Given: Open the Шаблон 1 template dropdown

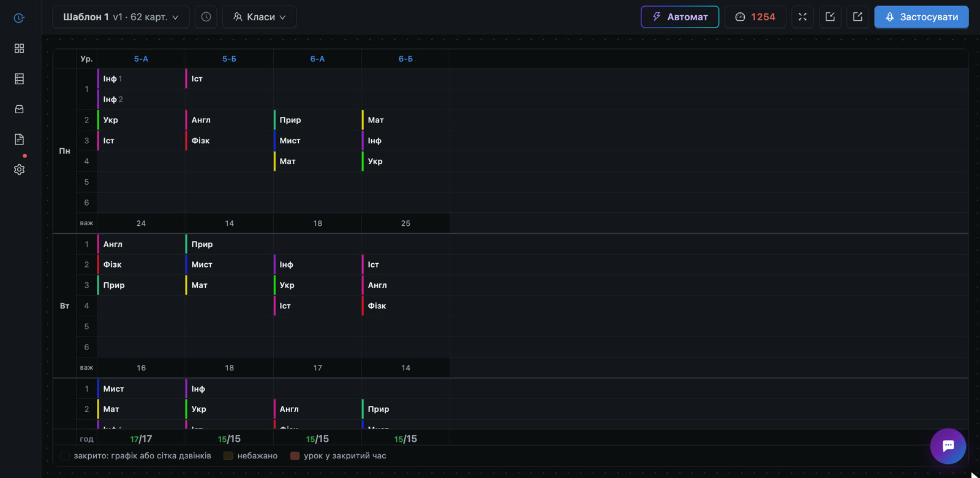Looking at the screenshot, I should 121,17.
